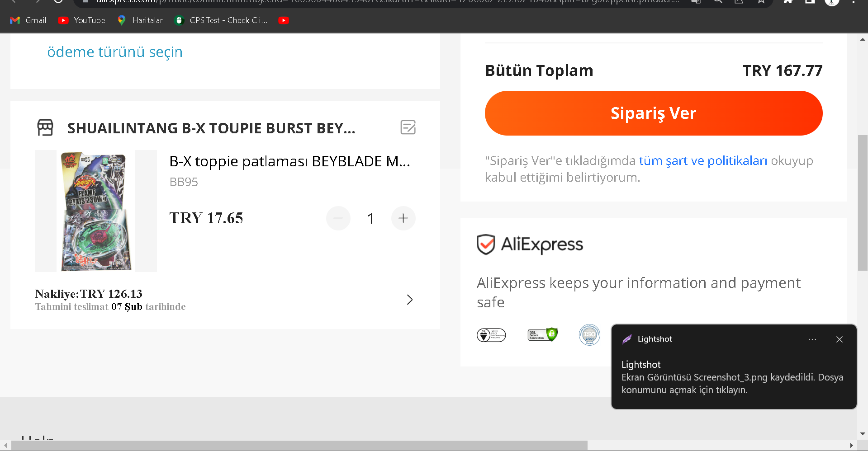Click the seller note edit icon
Image resolution: width=868 pixels, height=451 pixels.
[408, 127]
